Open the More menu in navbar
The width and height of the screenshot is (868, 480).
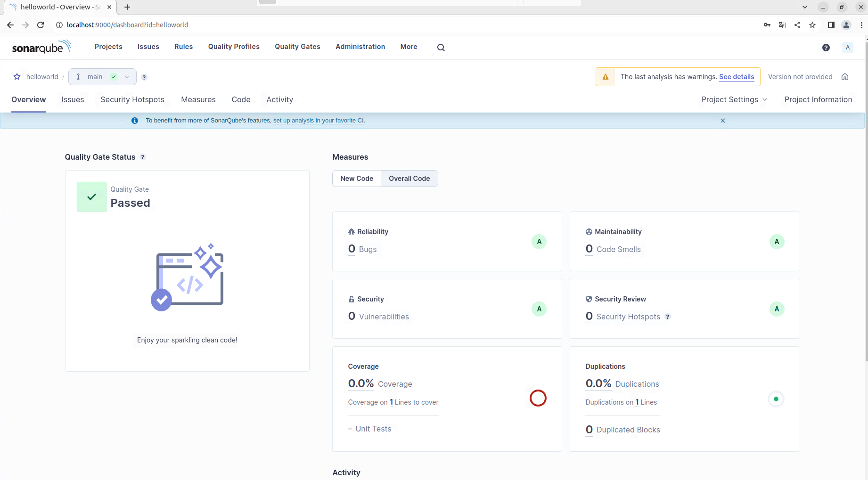[409, 47]
